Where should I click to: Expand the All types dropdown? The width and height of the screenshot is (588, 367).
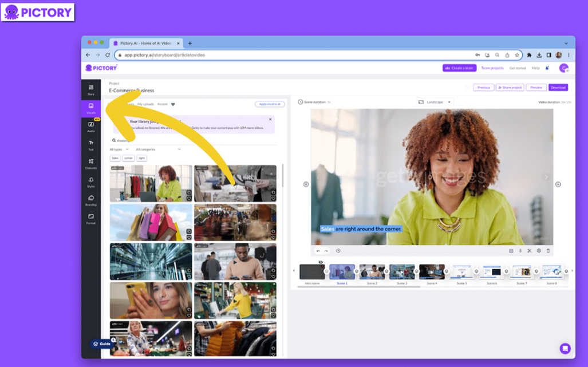pos(119,149)
